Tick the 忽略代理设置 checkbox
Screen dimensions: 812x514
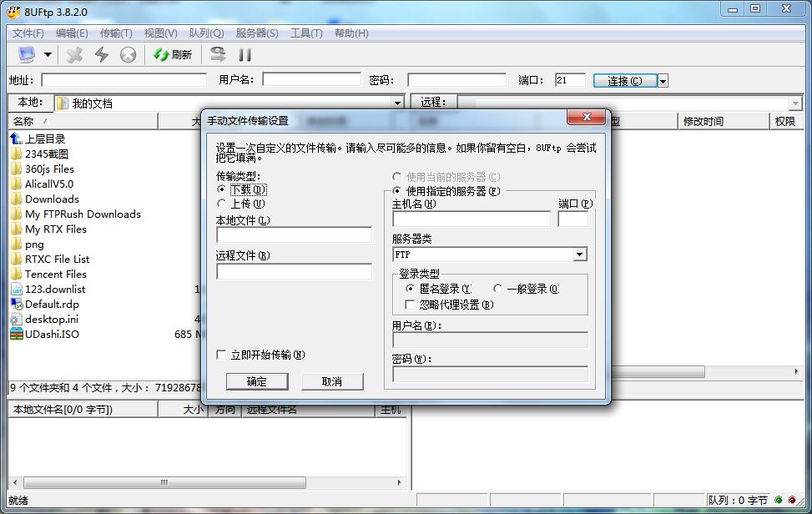(410, 305)
